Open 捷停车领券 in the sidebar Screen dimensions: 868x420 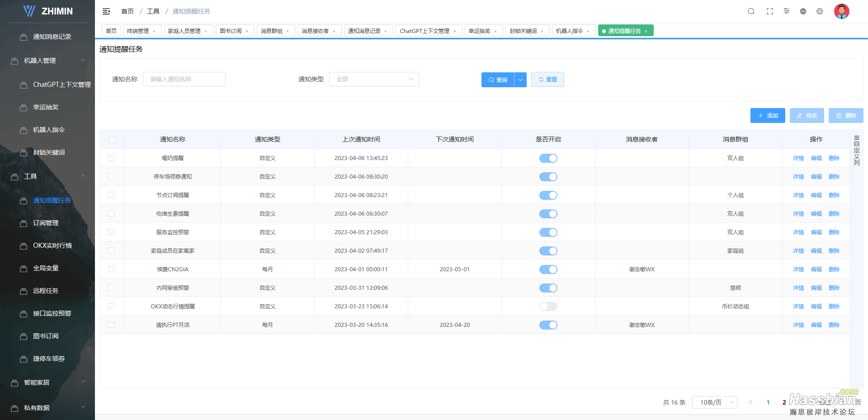pos(49,359)
